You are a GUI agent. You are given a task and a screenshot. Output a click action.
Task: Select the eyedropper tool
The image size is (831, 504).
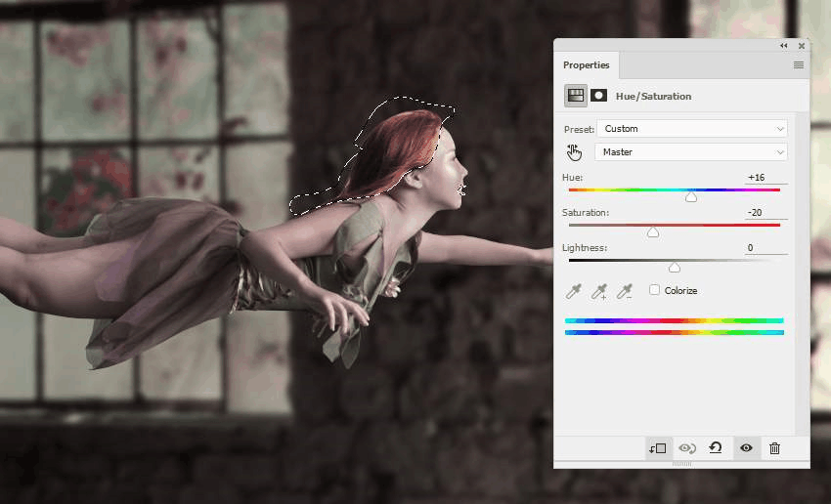[574, 291]
